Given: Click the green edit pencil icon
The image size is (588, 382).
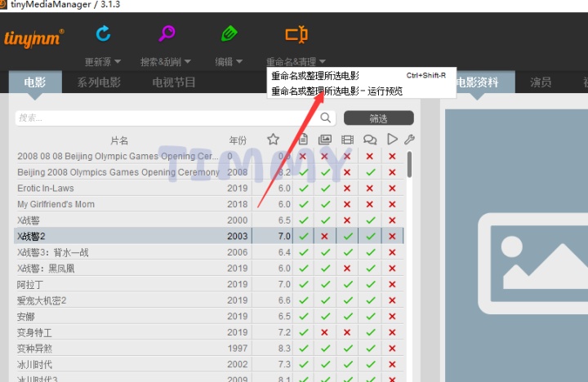Looking at the screenshot, I should tap(229, 33).
